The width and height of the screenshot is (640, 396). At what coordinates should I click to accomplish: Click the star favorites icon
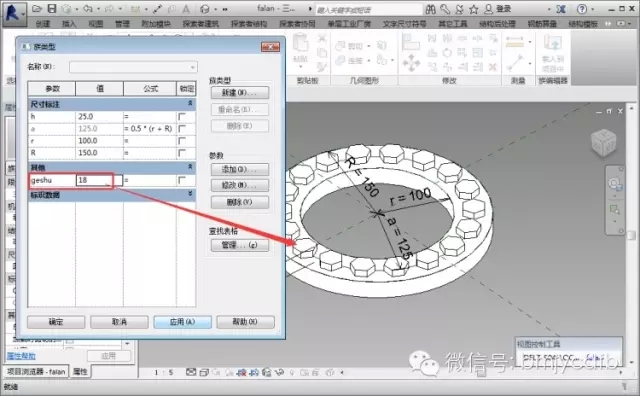(x=473, y=9)
